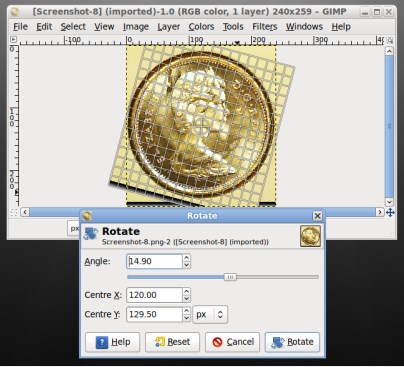Click the Wilber icon in the GIMP title bar
Viewport: 404px width, 367px height.
coord(15,12)
